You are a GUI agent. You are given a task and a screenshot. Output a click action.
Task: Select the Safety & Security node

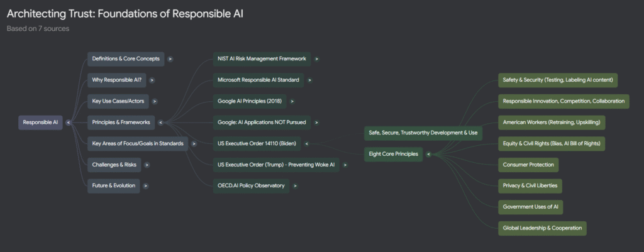click(558, 80)
